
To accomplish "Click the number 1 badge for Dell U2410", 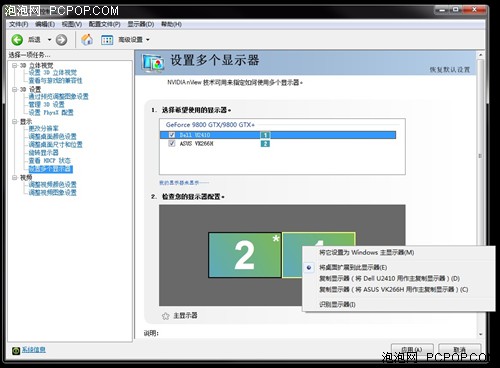I will tap(265, 135).
